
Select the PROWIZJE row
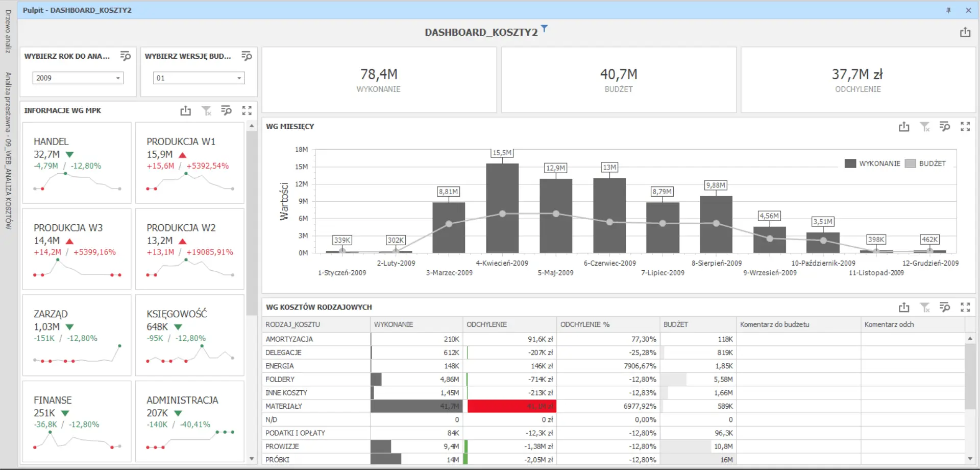[x=613, y=446]
